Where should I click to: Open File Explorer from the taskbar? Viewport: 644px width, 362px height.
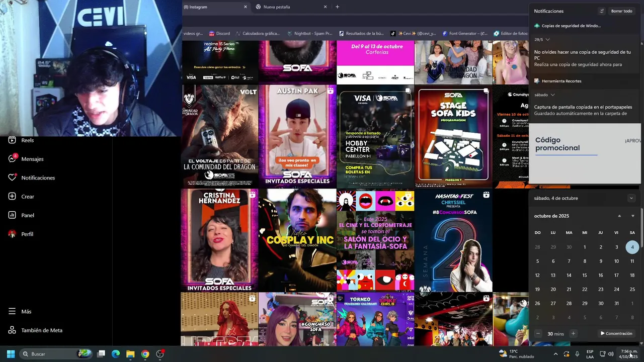pos(130,354)
